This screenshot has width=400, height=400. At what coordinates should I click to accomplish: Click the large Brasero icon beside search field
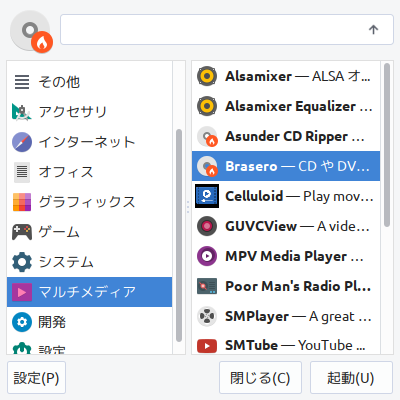(32, 32)
